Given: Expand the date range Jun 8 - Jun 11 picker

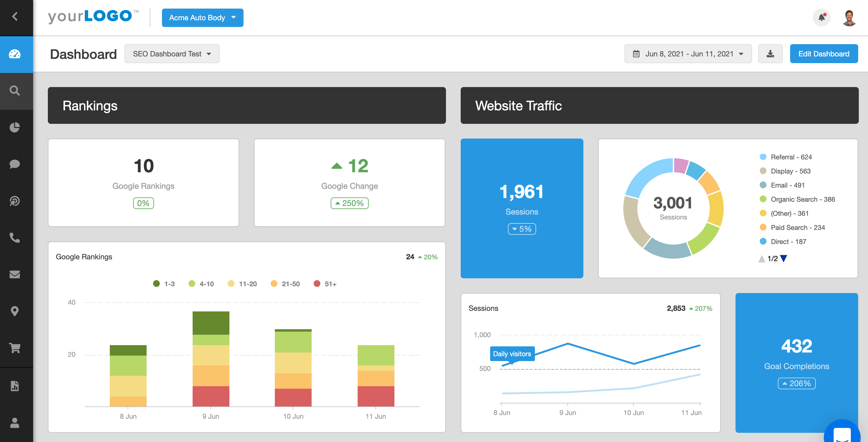Looking at the screenshot, I should (688, 54).
